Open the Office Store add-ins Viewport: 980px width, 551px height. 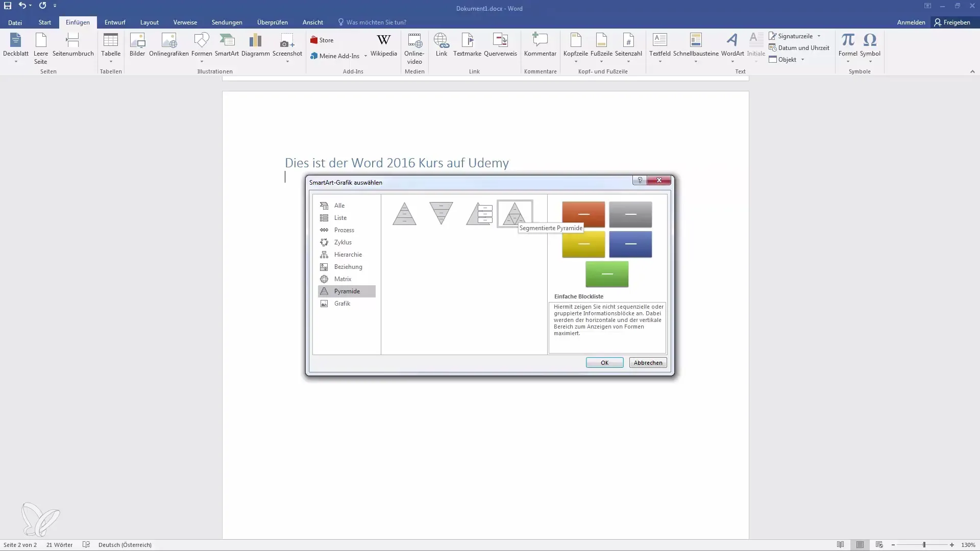322,40
